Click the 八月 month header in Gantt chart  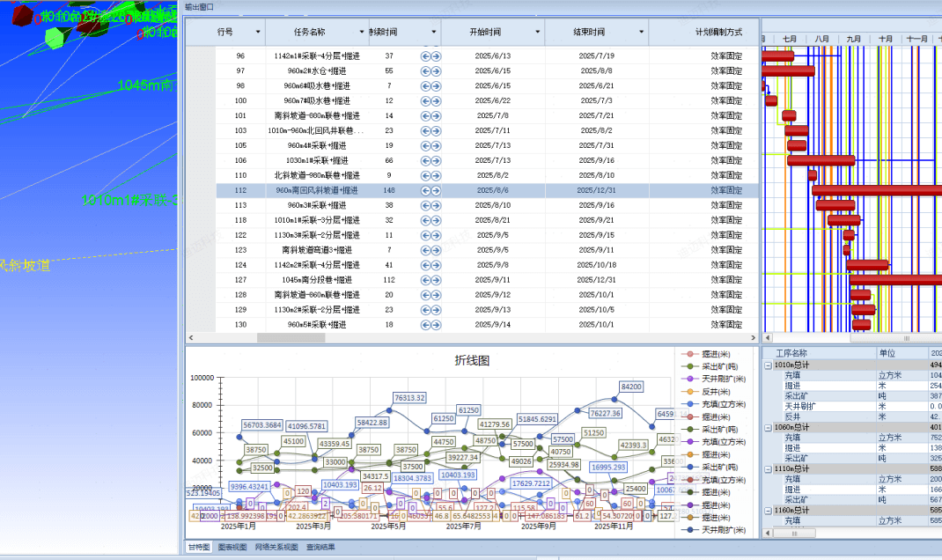[822, 39]
